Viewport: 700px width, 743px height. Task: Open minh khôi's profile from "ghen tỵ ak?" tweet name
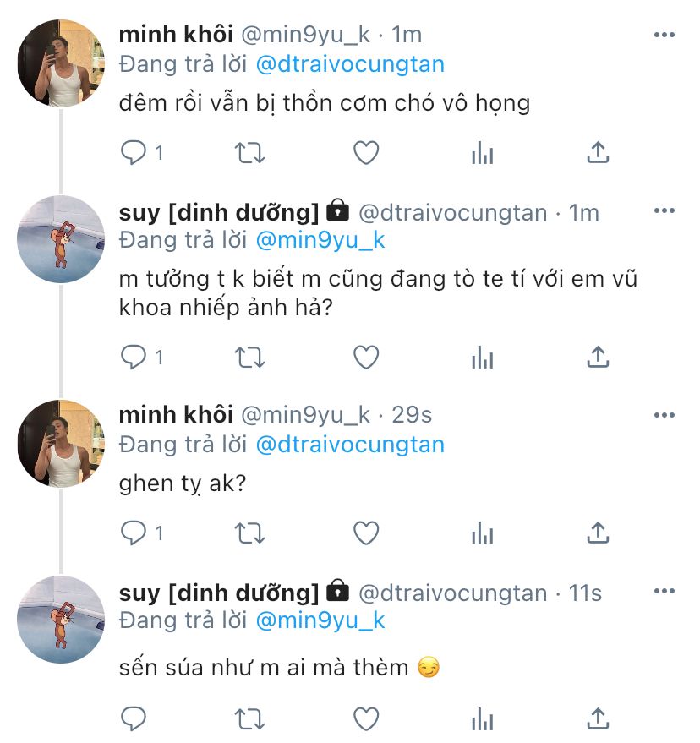click(x=175, y=414)
